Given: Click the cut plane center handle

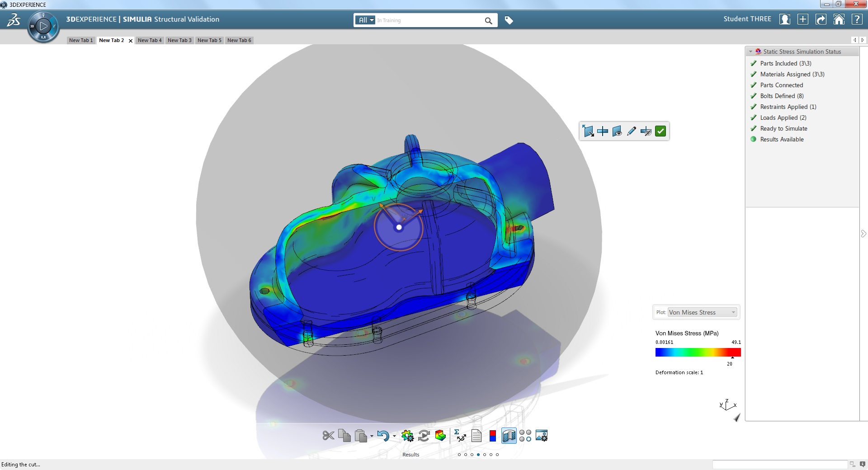Looking at the screenshot, I should point(399,227).
